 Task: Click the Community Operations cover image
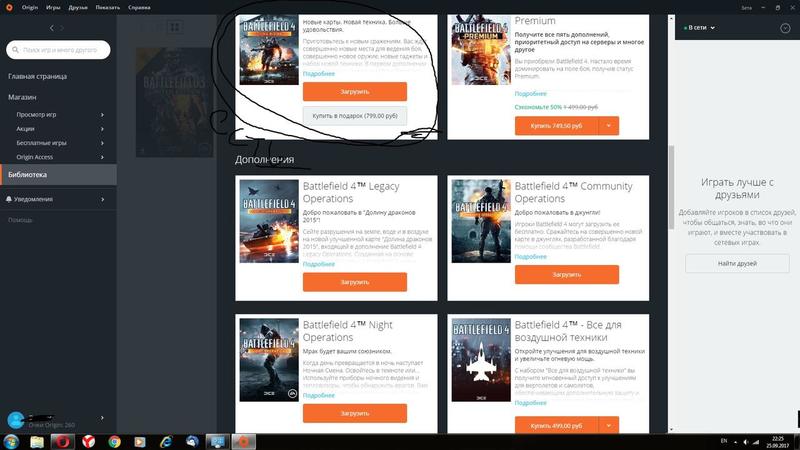tap(481, 221)
